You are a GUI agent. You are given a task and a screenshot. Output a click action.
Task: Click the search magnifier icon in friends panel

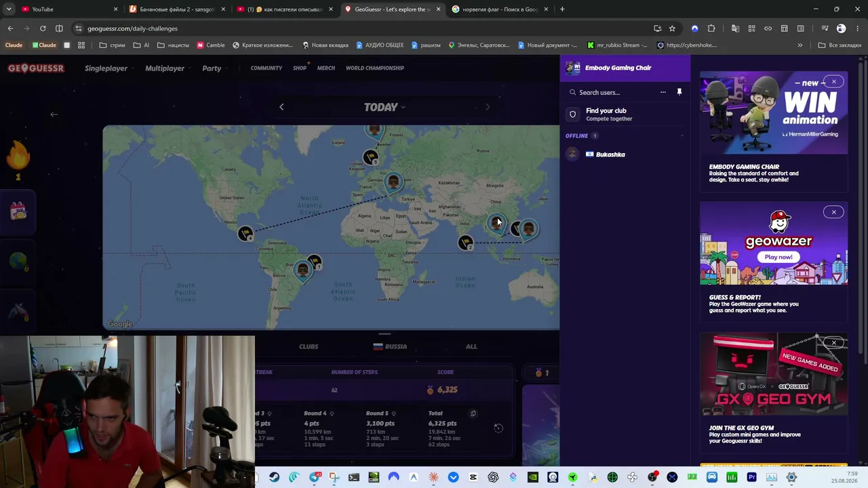pyautogui.click(x=572, y=92)
